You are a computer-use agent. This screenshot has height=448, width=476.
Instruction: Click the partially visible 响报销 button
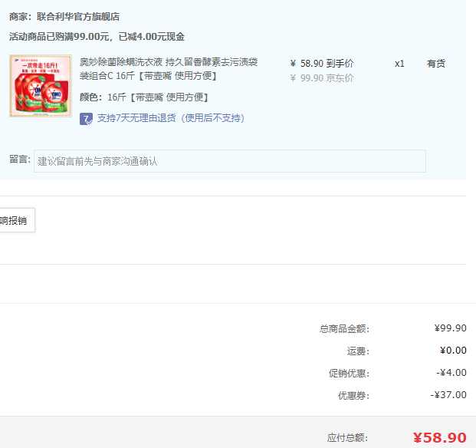(17, 220)
